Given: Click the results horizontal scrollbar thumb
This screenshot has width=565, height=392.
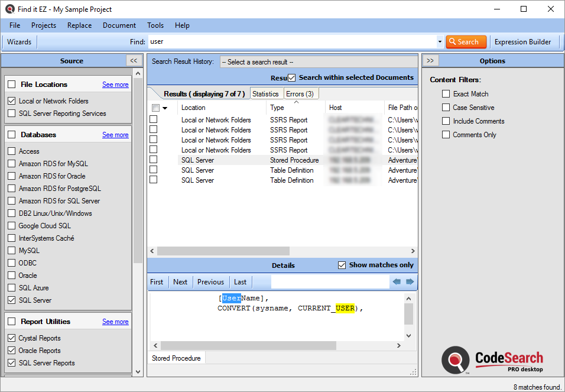Looking at the screenshot, I should pos(223,251).
